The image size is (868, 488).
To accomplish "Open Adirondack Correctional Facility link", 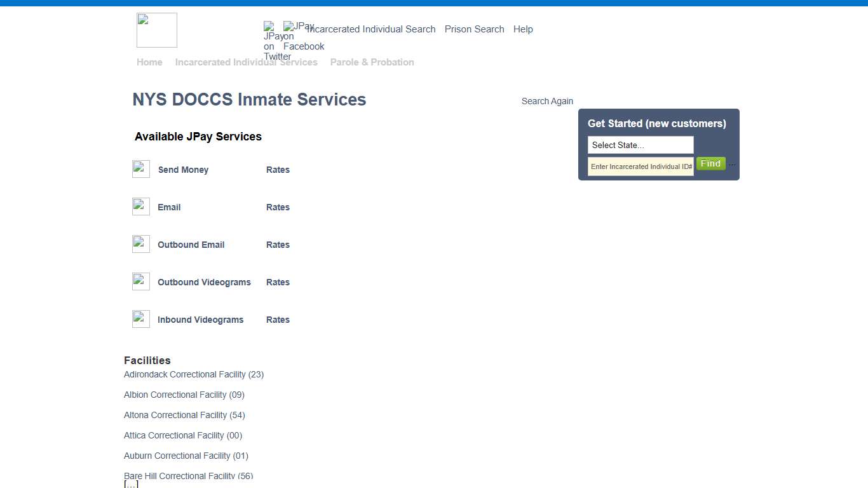I will click(194, 374).
